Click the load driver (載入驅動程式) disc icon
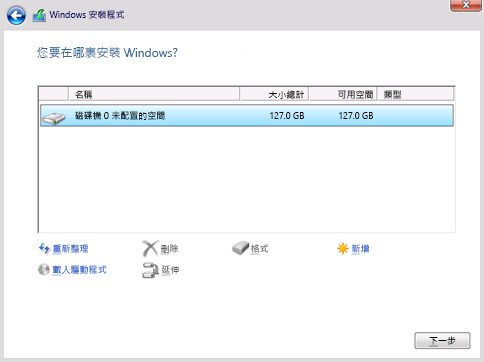 (44, 269)
